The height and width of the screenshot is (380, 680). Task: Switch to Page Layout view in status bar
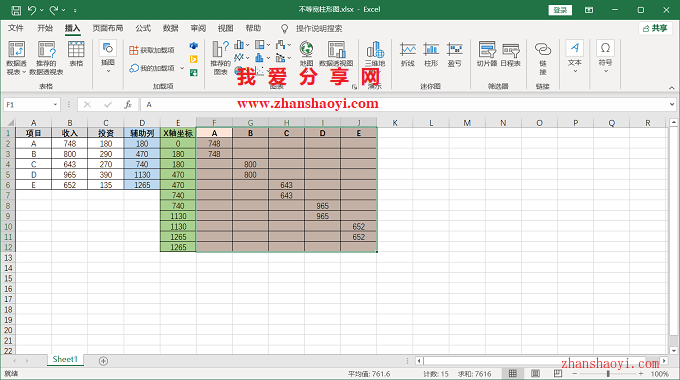tap(536, 373)
